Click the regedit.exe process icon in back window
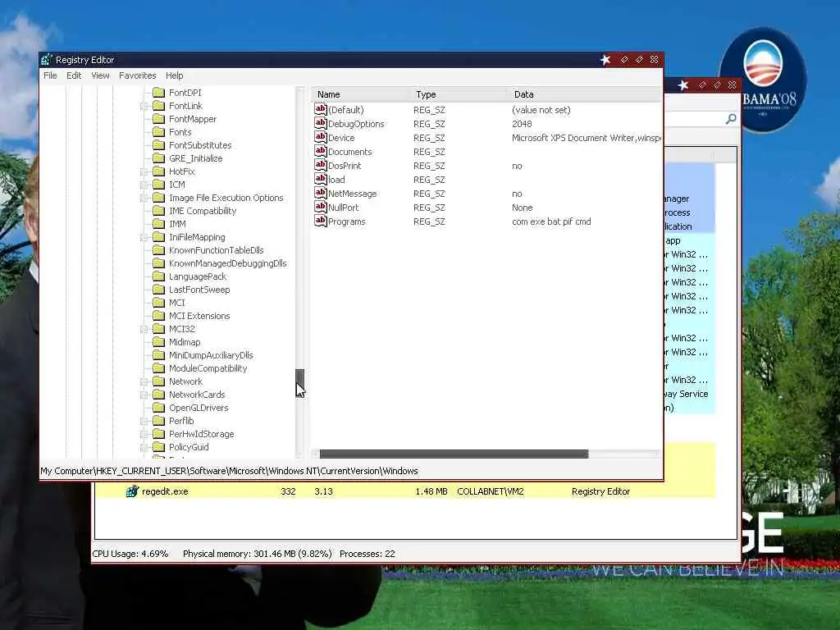 click(132, 491)
